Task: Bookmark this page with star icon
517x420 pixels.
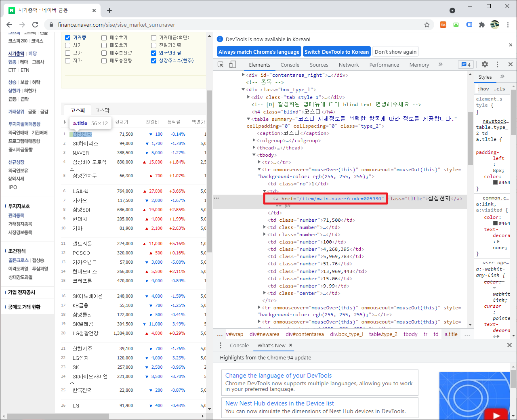Action: 427,25
